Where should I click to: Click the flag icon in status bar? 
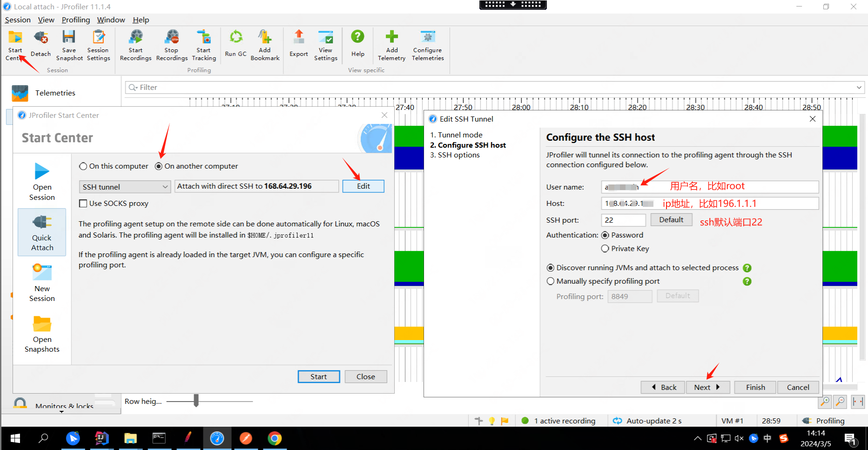pos(505,421)
